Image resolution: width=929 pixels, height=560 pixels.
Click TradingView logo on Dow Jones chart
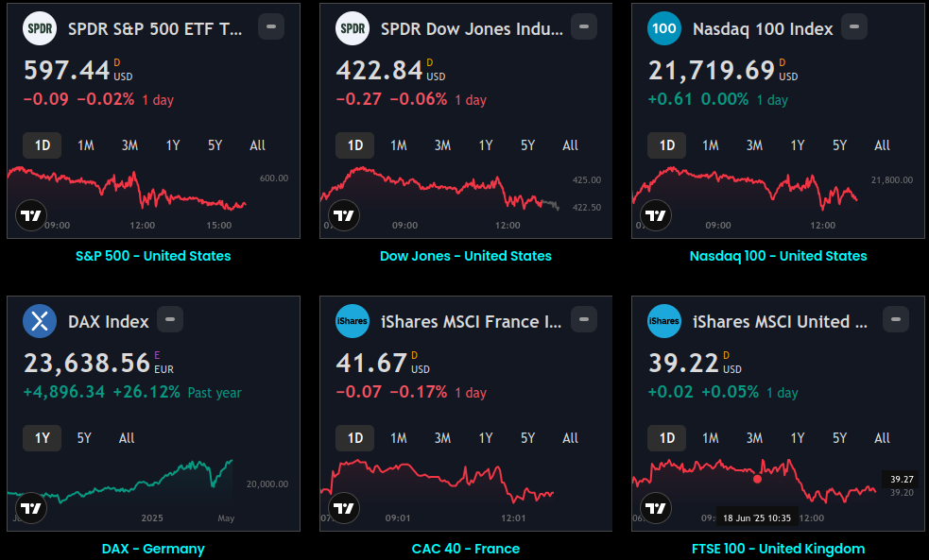(344, 215)
